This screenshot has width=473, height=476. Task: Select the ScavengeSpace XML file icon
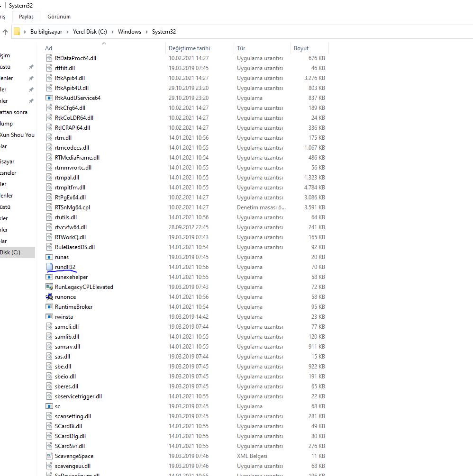(x=49, y=456)
